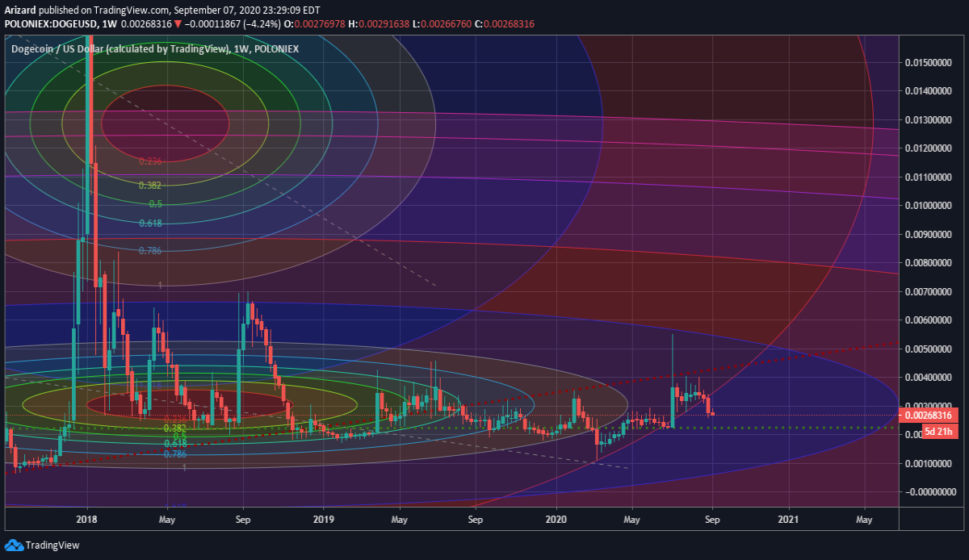The width and height of the screenshot is (969, 560).
Task: Click the 0.01100000 price axis label
Action: pyautogui.click(x=930, y=177)
